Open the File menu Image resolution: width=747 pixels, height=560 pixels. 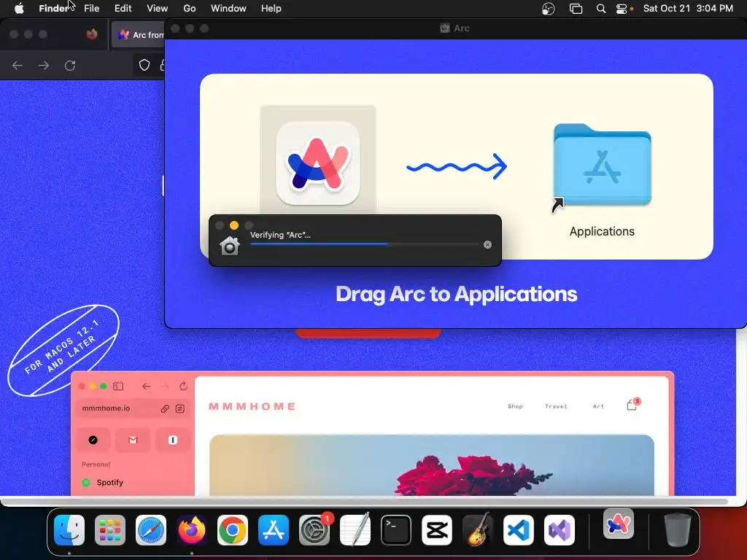pyautogui.click(x=91, y=9)
